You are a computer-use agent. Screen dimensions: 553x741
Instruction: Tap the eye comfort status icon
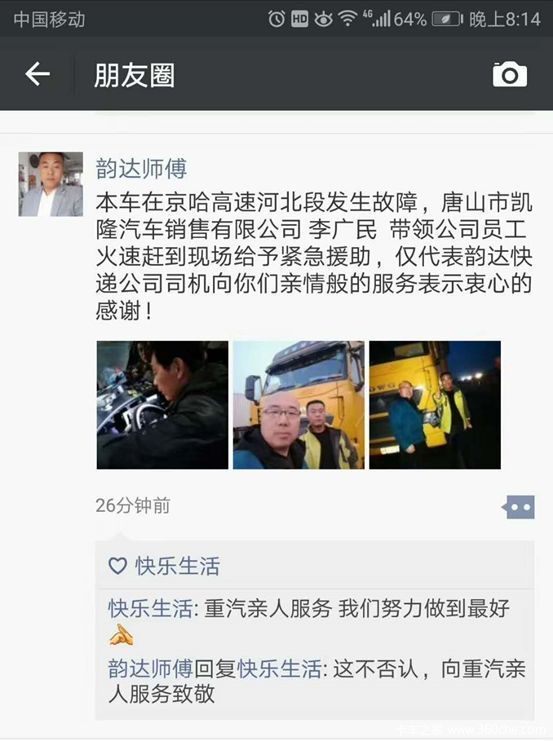[x=323, y=19]
